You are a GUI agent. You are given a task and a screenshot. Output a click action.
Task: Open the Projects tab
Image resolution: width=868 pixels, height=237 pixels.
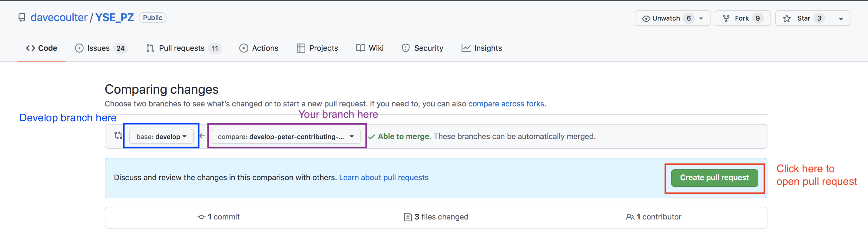317,48
